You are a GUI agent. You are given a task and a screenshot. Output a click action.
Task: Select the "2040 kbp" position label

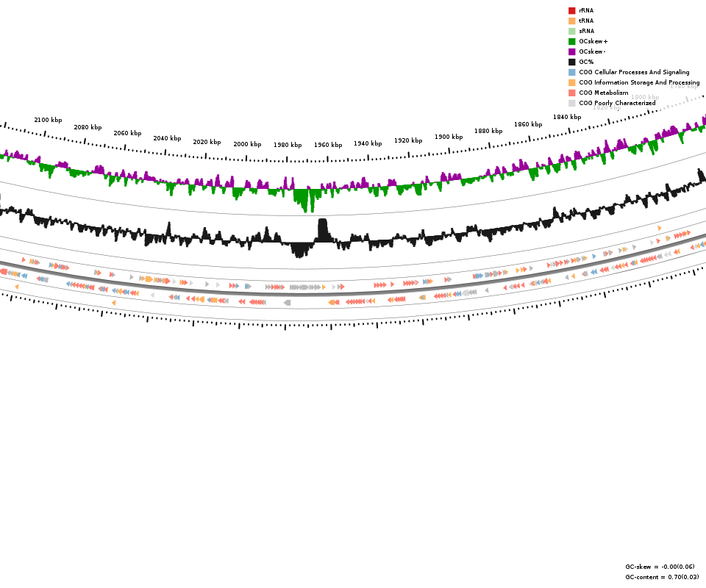[167, 138]
